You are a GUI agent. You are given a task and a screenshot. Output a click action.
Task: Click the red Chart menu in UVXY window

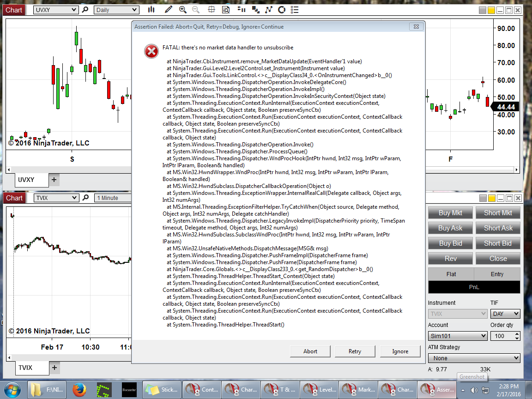pos(13,10)
